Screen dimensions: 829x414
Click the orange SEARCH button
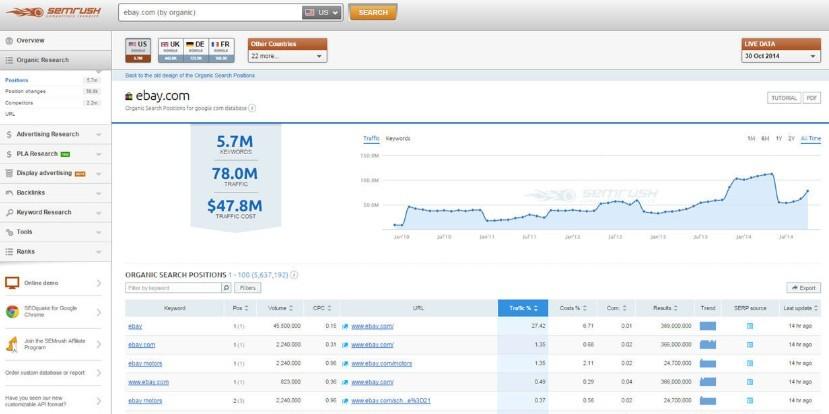372,12
